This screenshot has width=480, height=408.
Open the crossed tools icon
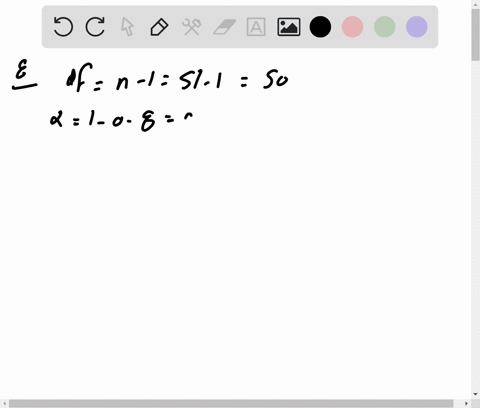click(x=191, y=27)
